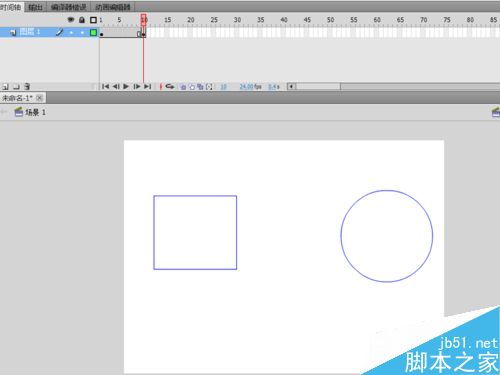
Task: Enable onion skin
Action: [x=183, y=87]
